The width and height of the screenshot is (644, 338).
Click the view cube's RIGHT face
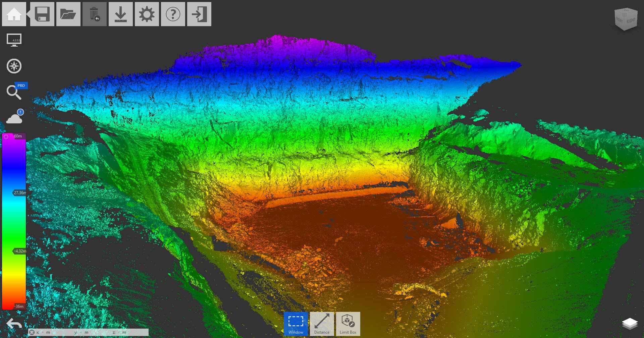click(631, 21)
